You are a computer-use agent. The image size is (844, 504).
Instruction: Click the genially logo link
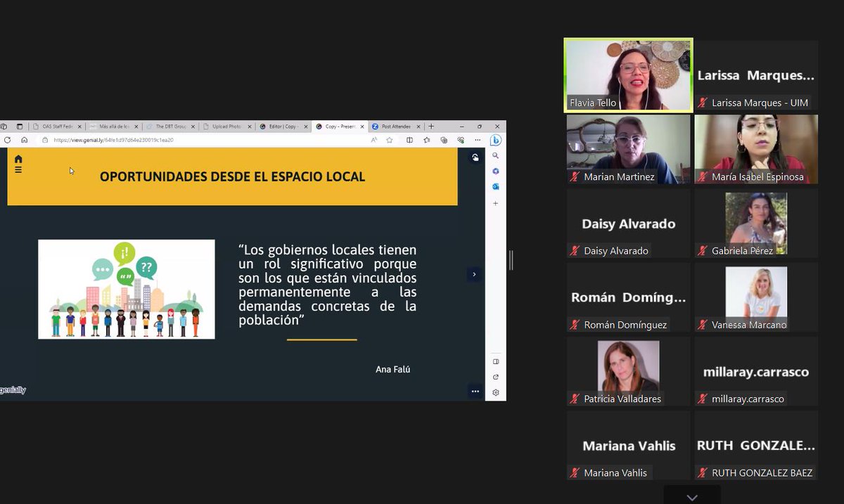coord(13,389)
